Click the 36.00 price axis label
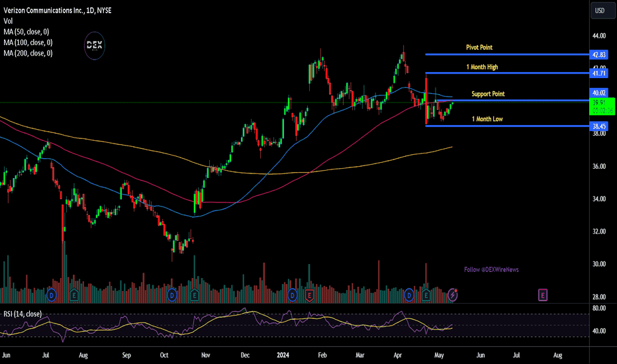The height and width of the screenshot is (364, 617). point(599,167)
